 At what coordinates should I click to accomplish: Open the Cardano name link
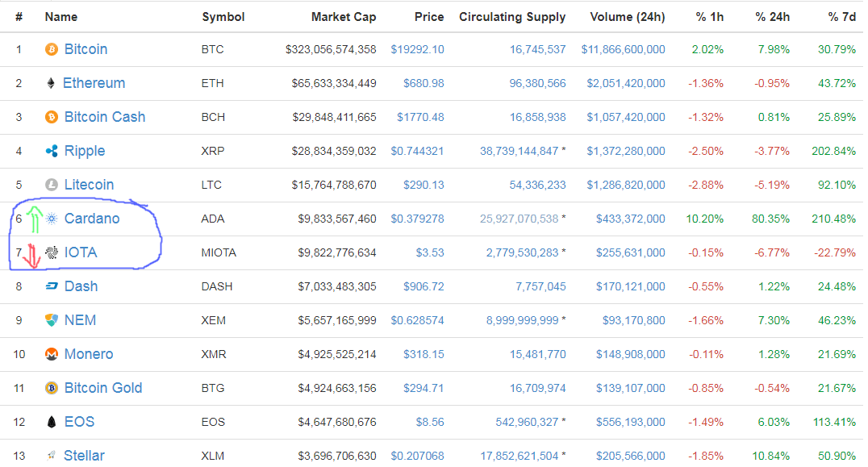click(92, 219)
